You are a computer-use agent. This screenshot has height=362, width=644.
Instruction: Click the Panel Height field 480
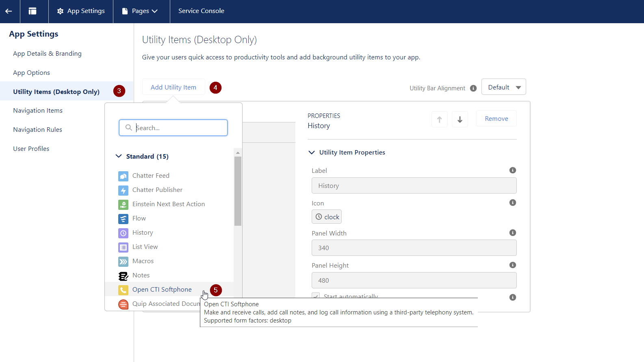[x=414, y=280]
